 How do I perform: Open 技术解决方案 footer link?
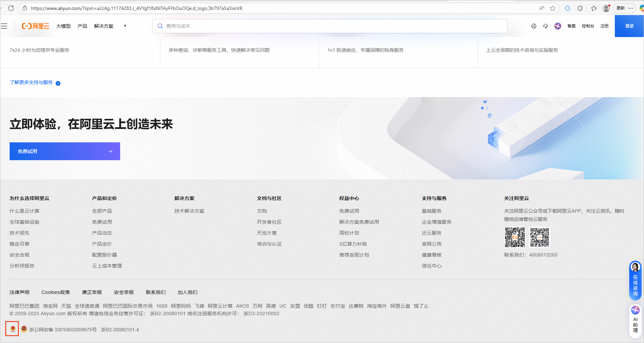tap(189, 211)
